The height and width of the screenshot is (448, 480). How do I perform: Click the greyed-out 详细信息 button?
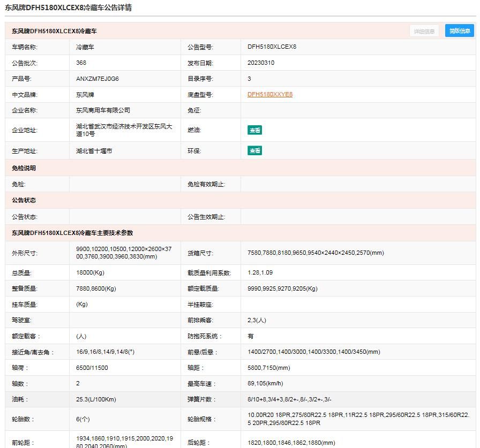click(x=424, y=31)
